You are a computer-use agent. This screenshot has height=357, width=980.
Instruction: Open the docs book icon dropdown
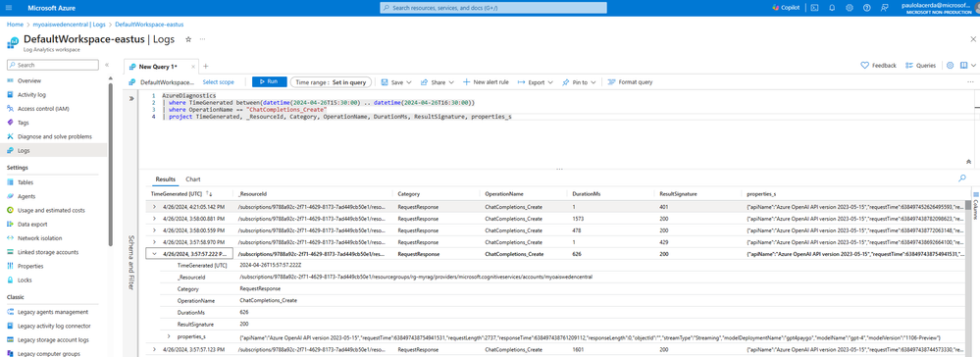click(968, 65)
